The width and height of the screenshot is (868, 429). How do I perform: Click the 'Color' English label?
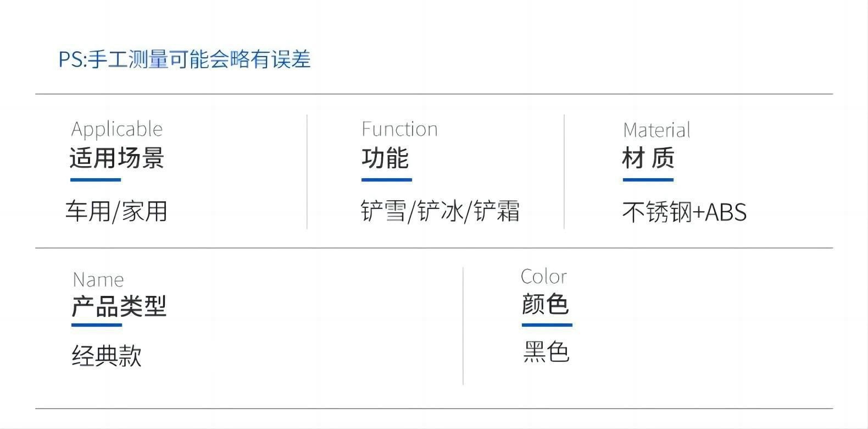[544, 277]
